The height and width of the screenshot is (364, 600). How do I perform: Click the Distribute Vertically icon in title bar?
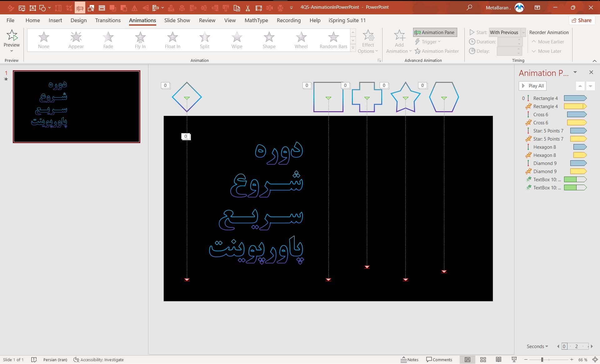coord(281,8)
